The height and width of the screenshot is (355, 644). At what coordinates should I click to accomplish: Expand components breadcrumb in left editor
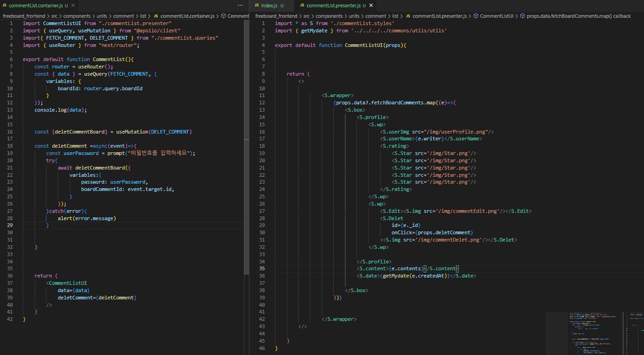[77, 16]
